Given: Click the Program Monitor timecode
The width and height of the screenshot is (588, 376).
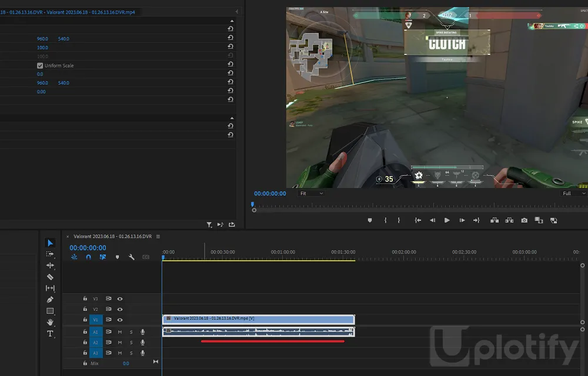Looking at the screenshot, I should [270, 193].
